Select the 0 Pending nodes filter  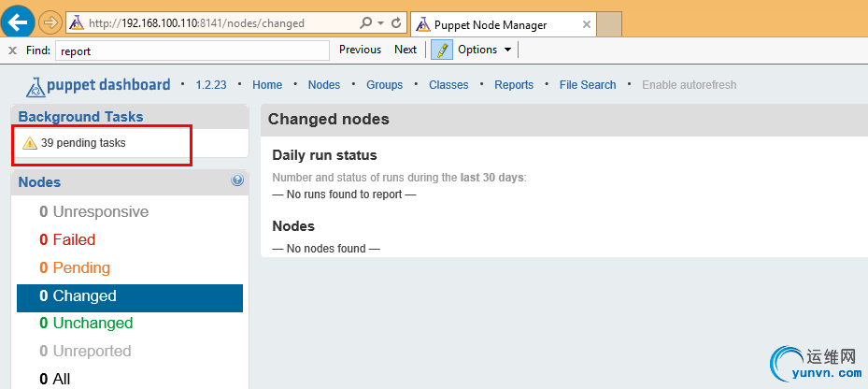click(75, 268)
